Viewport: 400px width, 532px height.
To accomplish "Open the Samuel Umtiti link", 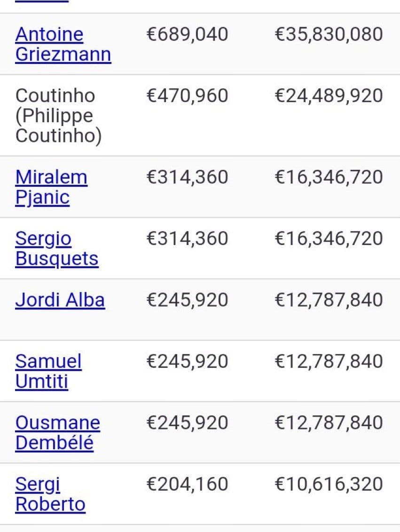I will click(48, 371).
